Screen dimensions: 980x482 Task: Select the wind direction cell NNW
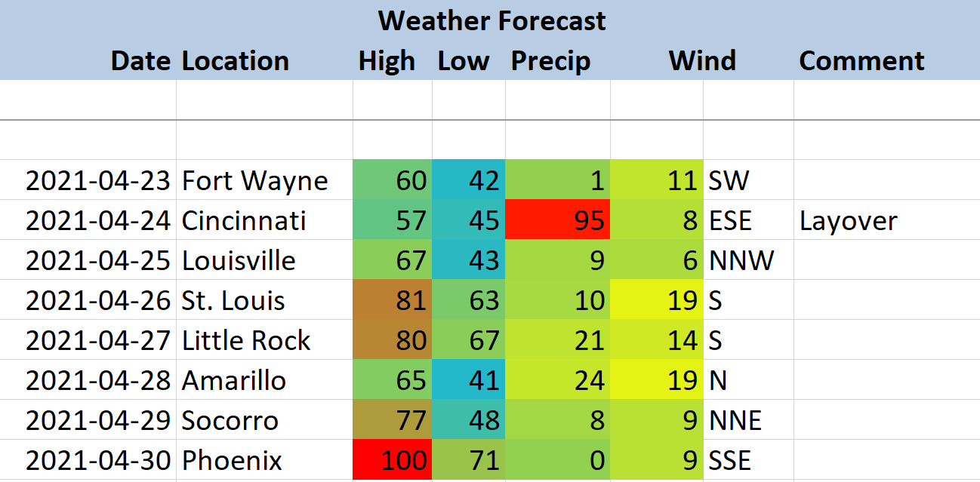(x=748, y=260)
